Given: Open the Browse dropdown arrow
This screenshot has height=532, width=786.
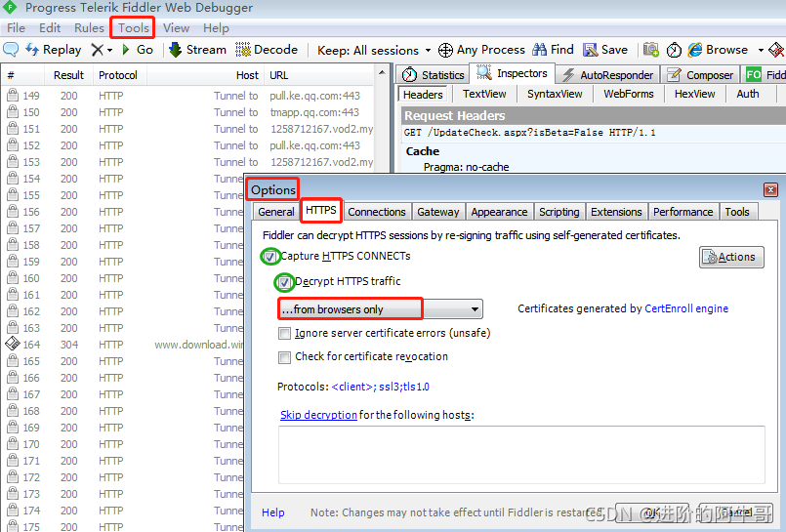Looking at the screenshot, I should [x=761, y=50].
